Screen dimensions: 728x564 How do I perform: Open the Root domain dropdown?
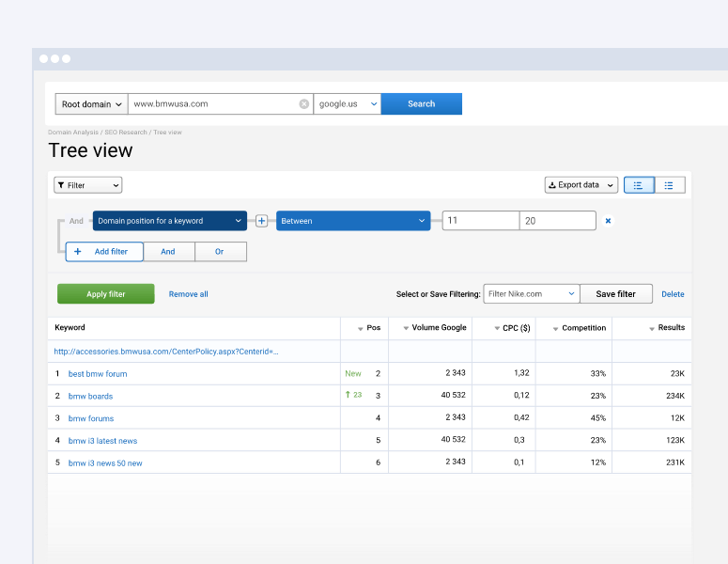(x=91, y=104)
